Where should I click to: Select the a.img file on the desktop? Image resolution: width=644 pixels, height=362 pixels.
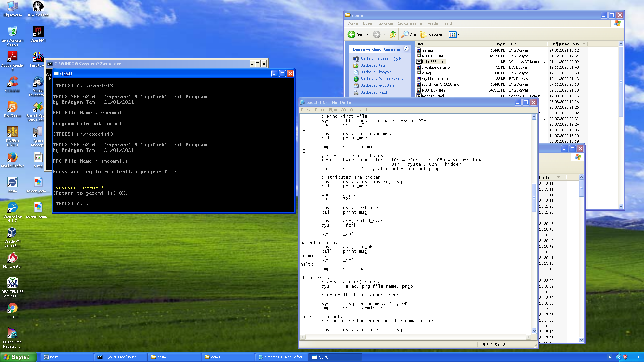38,160
